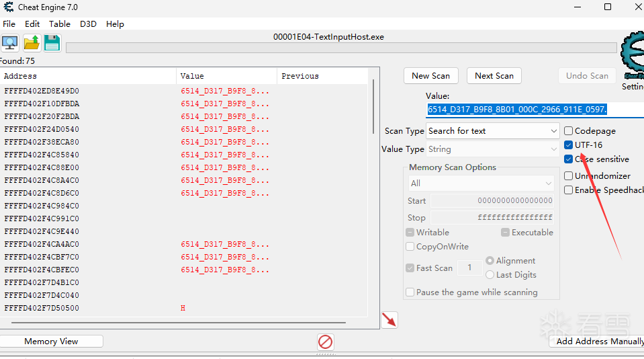Click the Fast Scan alignment value field
The image size is (644, 359).
click(469, 268)
